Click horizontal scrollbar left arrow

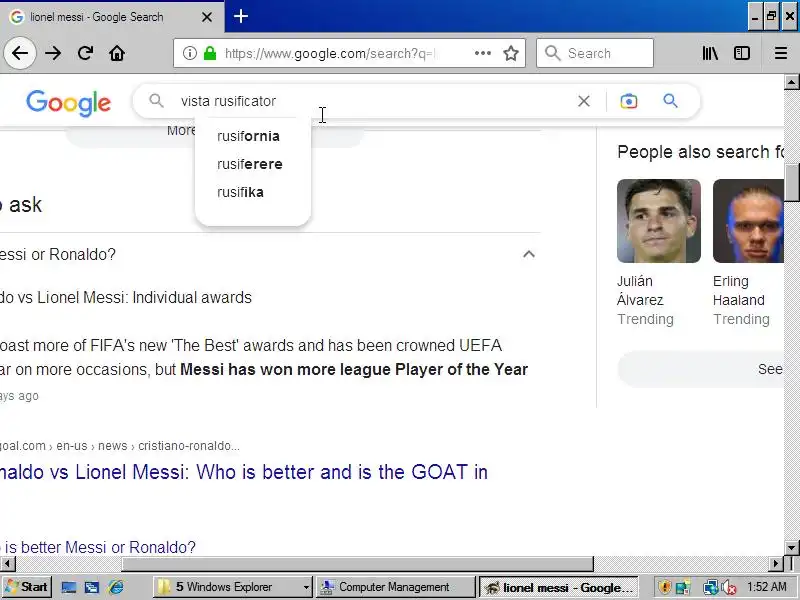coord(8,564)
